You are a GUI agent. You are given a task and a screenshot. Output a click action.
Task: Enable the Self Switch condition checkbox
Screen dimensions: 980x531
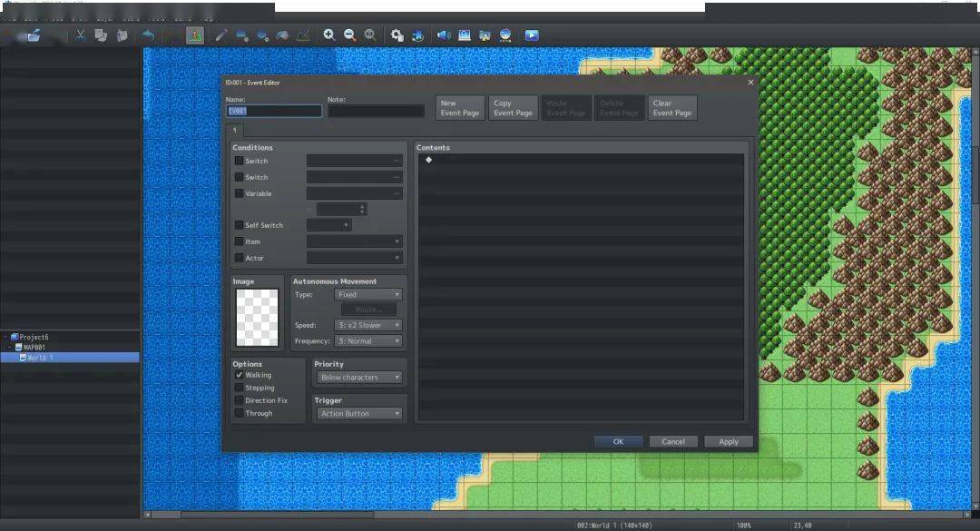[x=239, y=225]
